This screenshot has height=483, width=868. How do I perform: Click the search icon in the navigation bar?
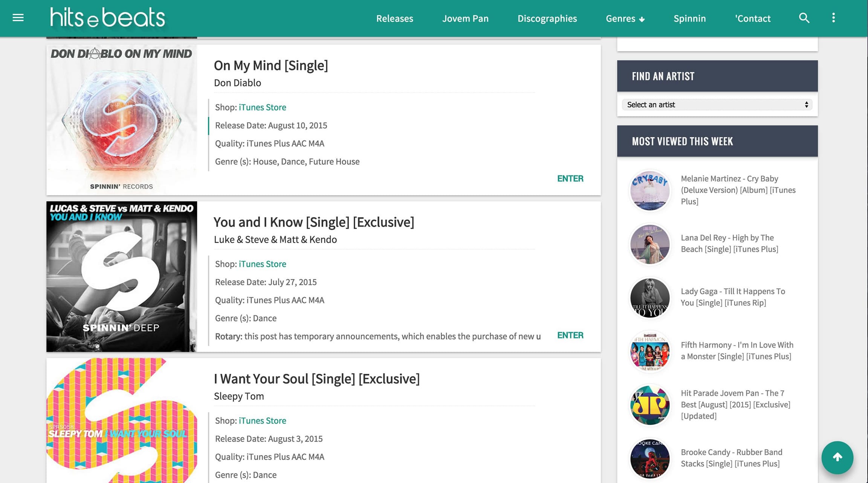pos(804,18)
